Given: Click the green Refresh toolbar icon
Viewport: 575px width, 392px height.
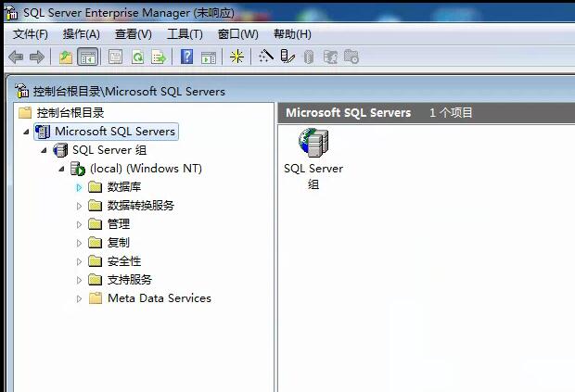Looking at the screenshot, I should (x=137, y=57).
